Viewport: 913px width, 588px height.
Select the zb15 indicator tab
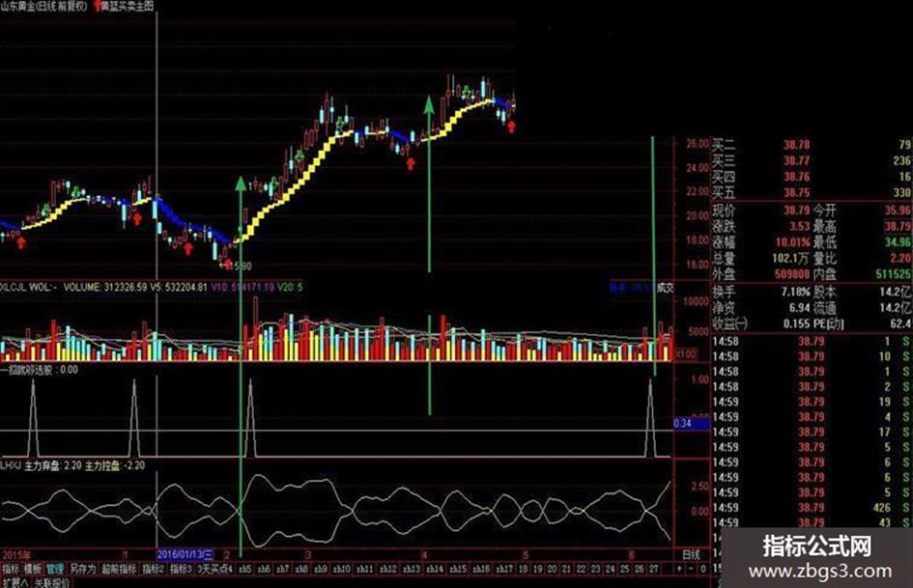[458, 569]
